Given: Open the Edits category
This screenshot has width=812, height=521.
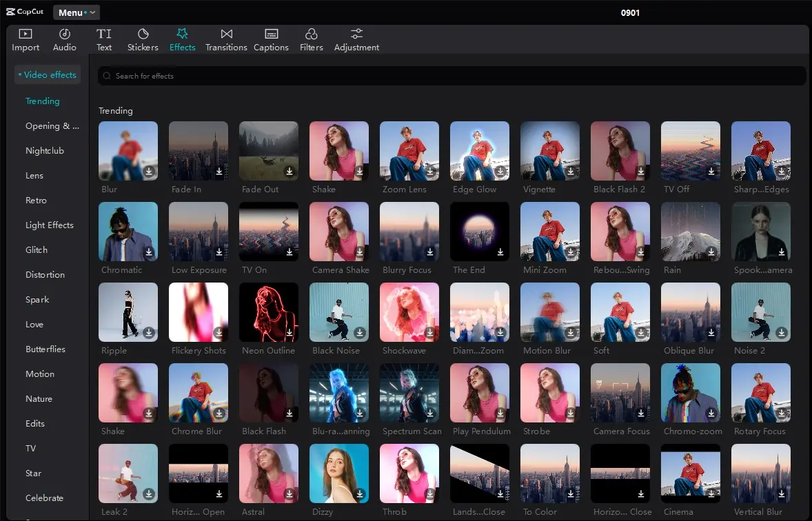Looking at the screenshot, I should point(34,424).
